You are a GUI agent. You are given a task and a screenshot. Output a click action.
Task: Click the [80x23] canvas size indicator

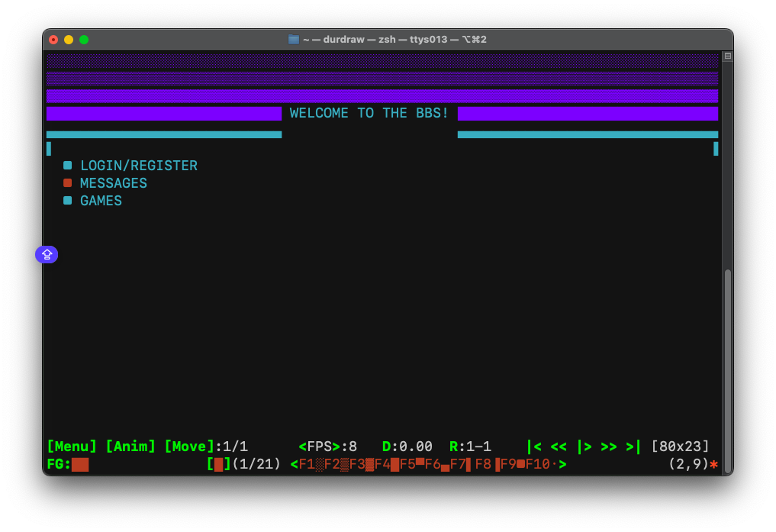point(680,447)
